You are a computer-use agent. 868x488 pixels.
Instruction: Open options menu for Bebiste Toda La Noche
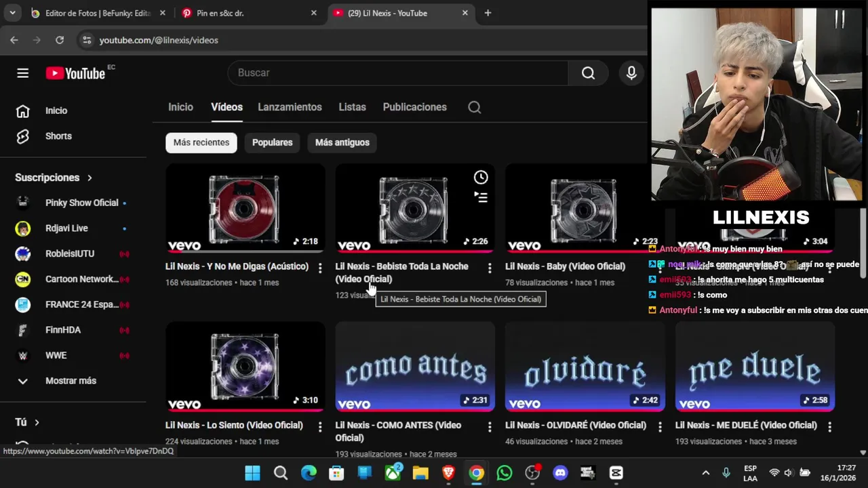click(x=490, y=268)
